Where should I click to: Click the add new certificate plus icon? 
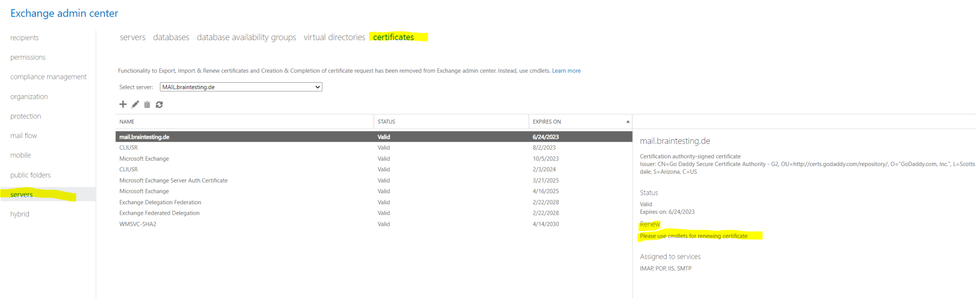tap(123, 104)
